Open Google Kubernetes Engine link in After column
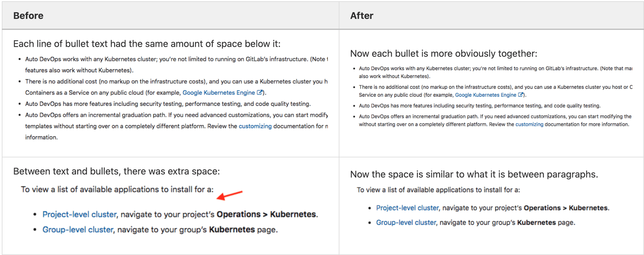 tap(485, 95)
